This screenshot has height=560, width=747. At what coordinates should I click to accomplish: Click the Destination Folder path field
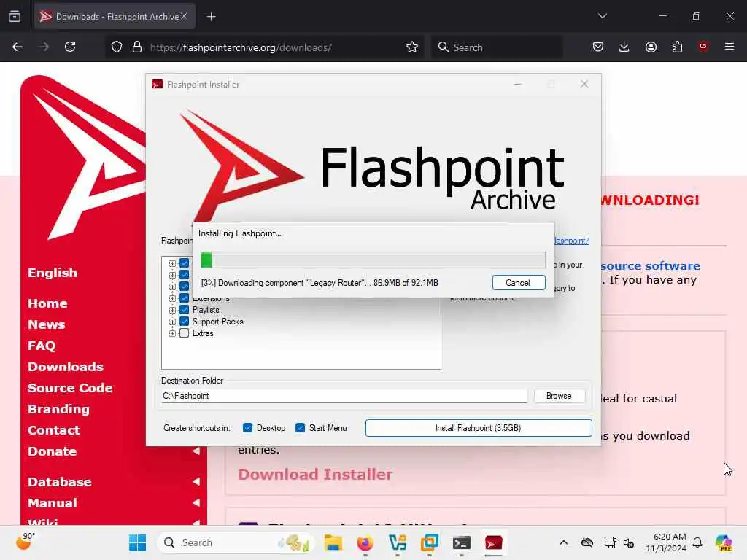pos(344,396)
